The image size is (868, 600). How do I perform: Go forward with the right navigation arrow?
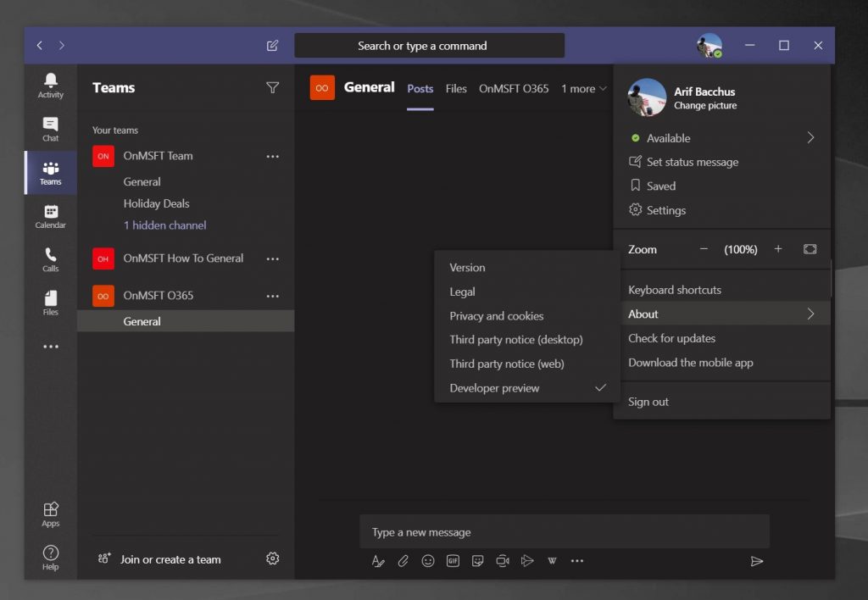[x=61, y=46]
